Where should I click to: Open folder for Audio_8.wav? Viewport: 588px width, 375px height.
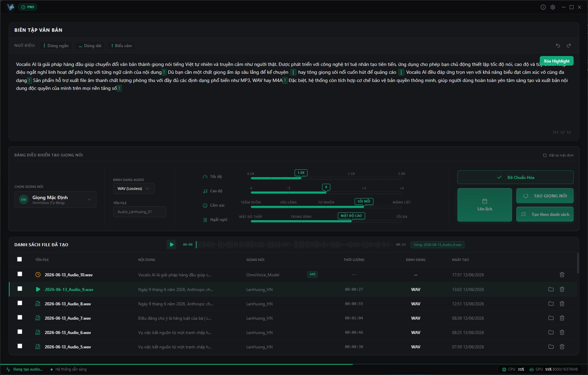[551, 304]
